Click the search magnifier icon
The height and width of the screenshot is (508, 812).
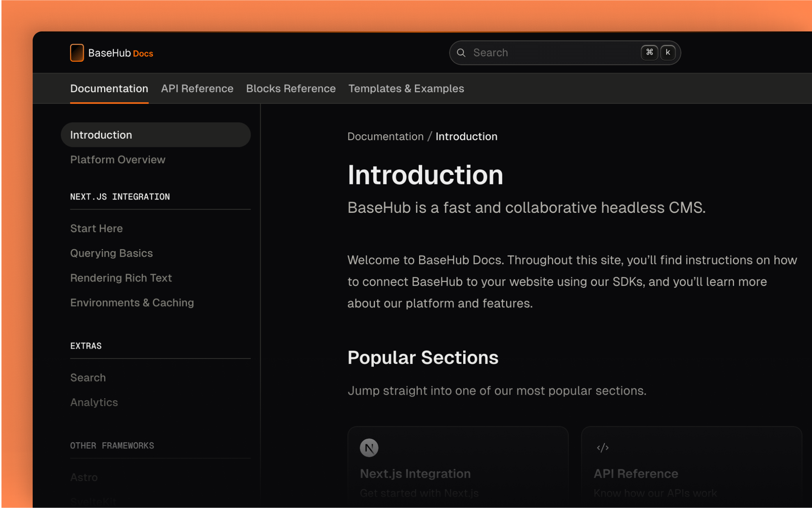click(461, 53)
